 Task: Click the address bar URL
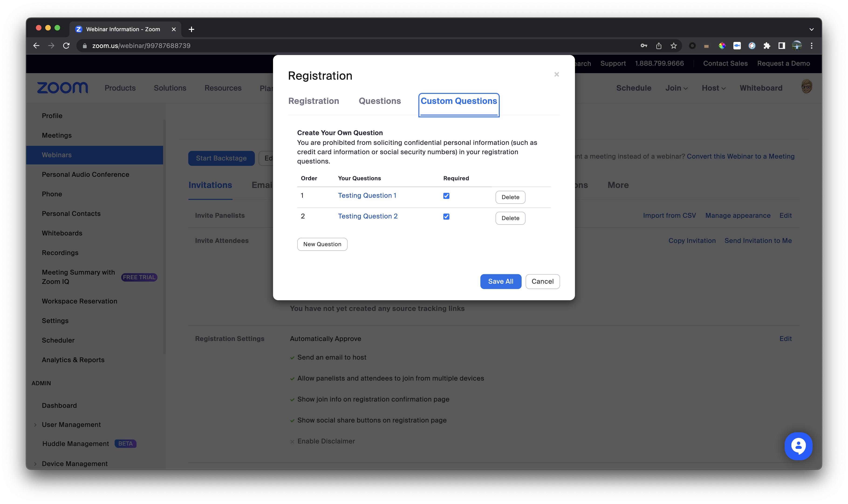(141, 45)
